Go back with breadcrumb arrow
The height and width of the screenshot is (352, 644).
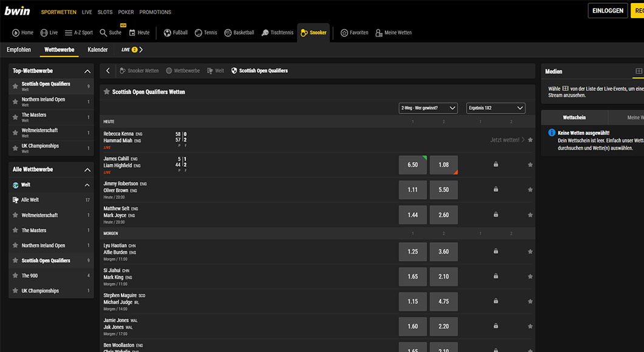click(x=108, y=70)
